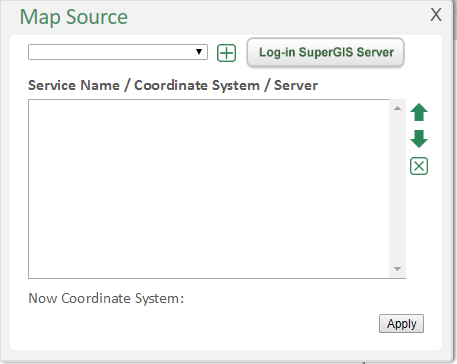Click the bottom area of the services list

(209, 263)
